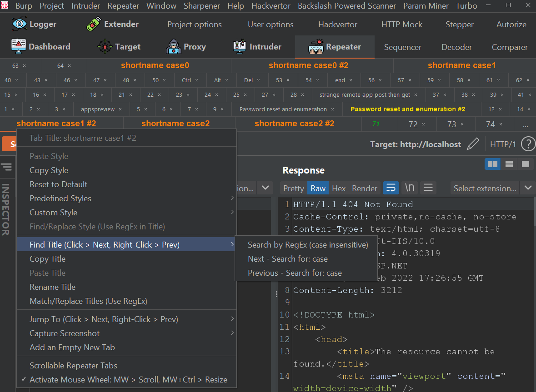The height and width of the screenshot is (392, 536).
Task: Expand Predefined Styles submenu
Action: [x=126, y=198]
